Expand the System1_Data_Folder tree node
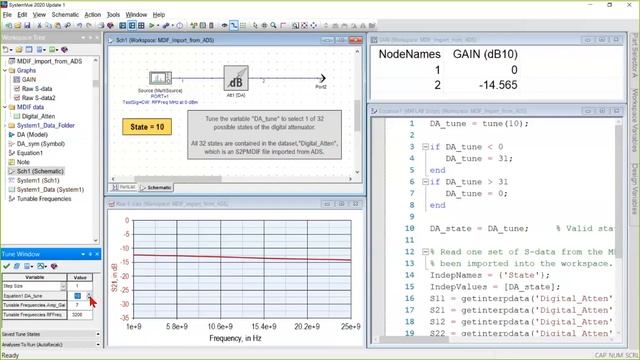 pos(5,126)
